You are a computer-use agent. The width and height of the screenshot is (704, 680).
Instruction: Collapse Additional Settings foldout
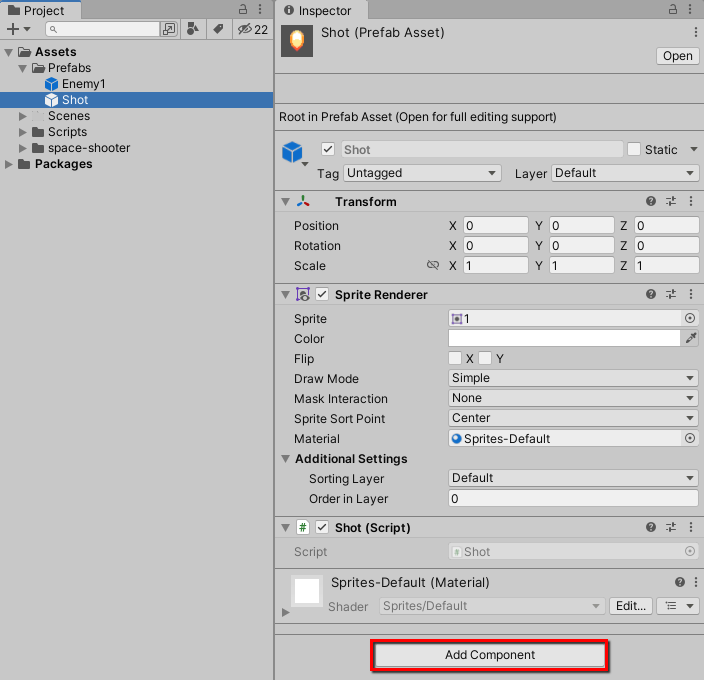coord(286,459)
